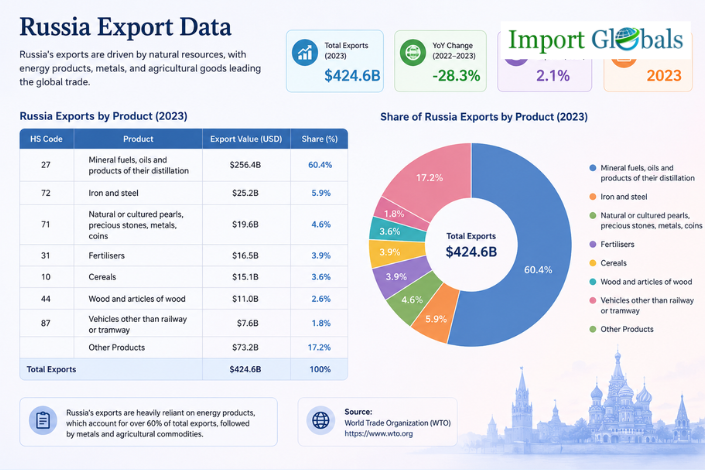The width and height of the screenshot is (705, 470).
Task: Click the Share of Russia Exports by Product heading
Action: coord(484,117)
